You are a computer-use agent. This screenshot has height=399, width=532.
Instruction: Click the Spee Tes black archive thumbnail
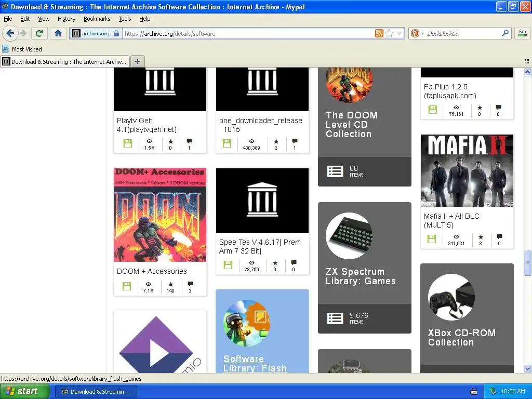262,201
